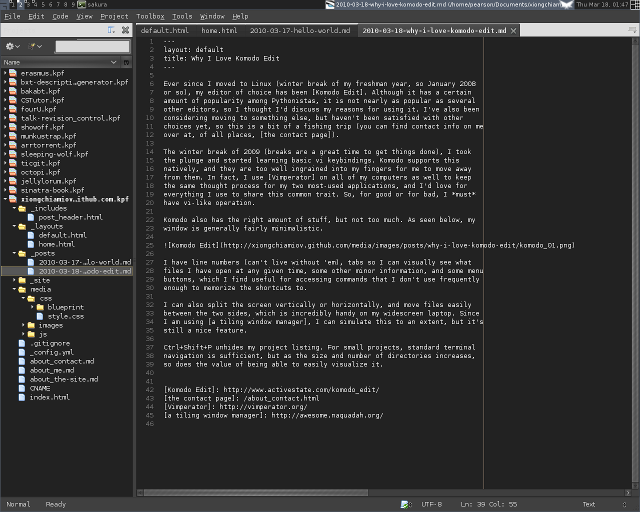
Task: Expand the fourU.kpf project
Action: [5, 109]
